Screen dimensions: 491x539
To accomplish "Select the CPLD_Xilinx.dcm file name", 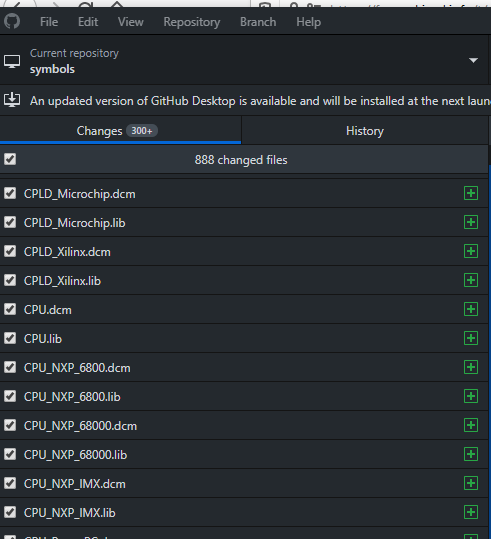I will [67, 252].
